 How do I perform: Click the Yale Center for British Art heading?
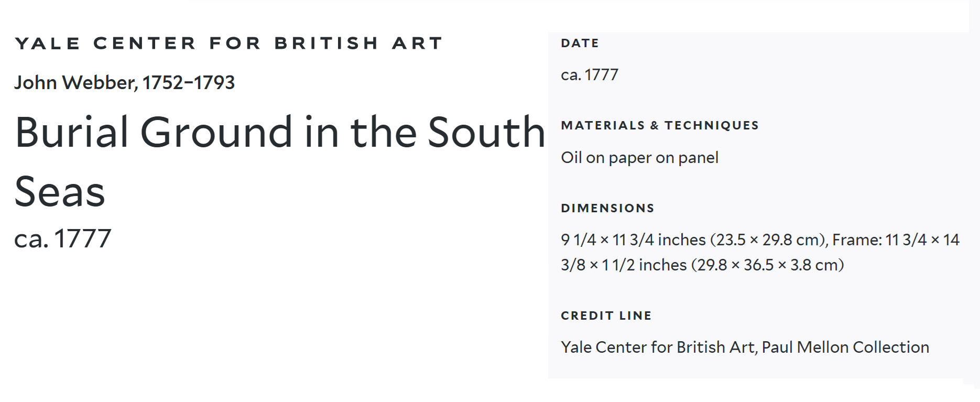coord(228,43)
